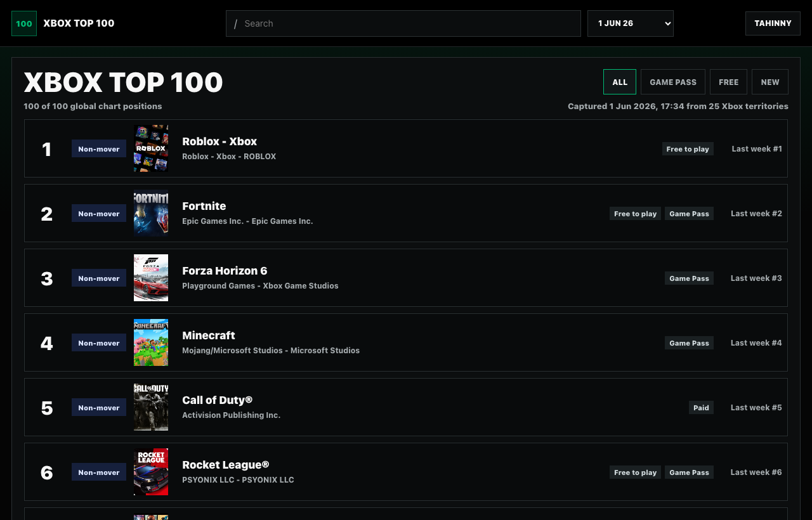
Task: Click 'Last week #3' text
Action: pos(756,278)
